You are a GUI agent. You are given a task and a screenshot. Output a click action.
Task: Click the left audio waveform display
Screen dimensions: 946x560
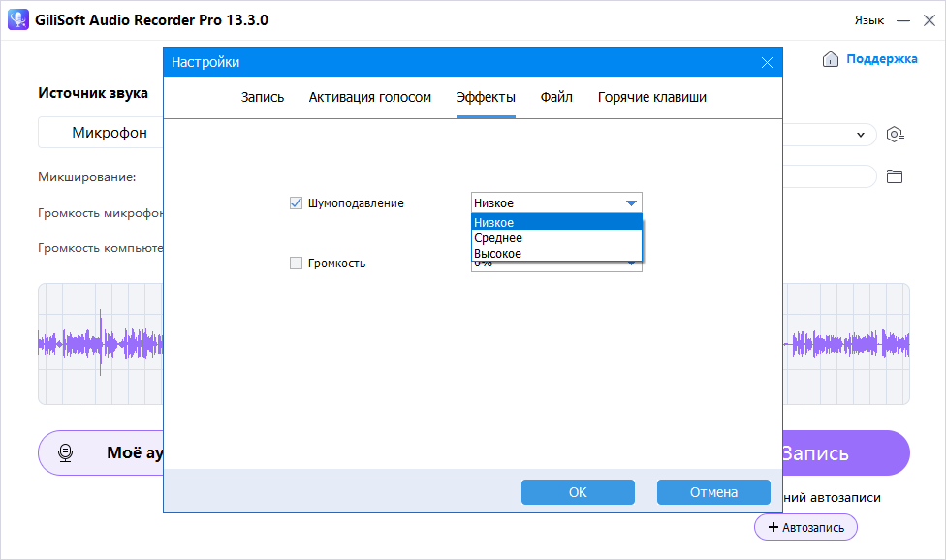click(101, 344)
